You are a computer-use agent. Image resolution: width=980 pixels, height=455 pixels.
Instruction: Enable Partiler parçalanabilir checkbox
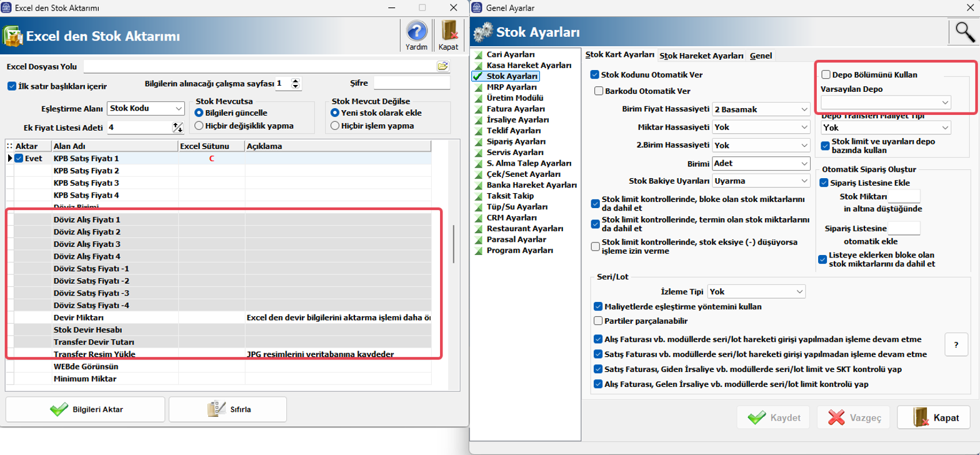tap(599, 321)
